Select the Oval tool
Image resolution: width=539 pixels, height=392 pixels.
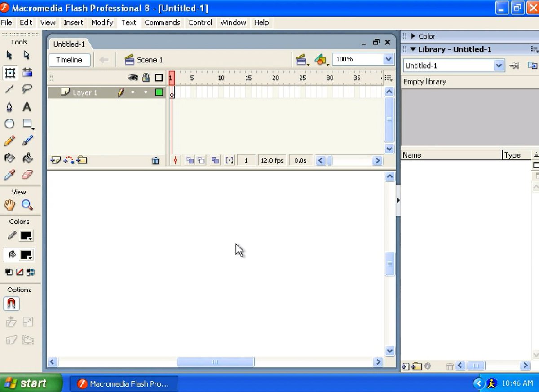(9, 123)
